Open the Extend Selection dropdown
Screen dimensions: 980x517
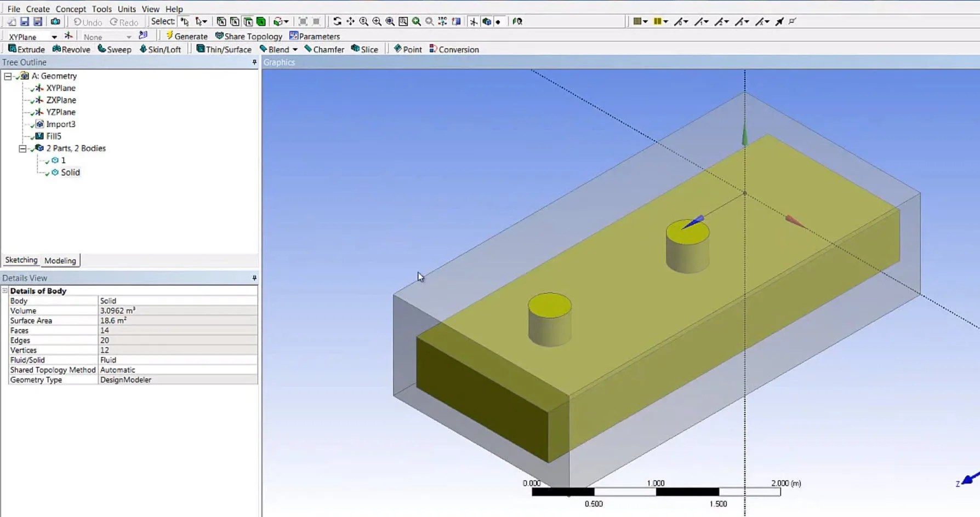[281, 22]
